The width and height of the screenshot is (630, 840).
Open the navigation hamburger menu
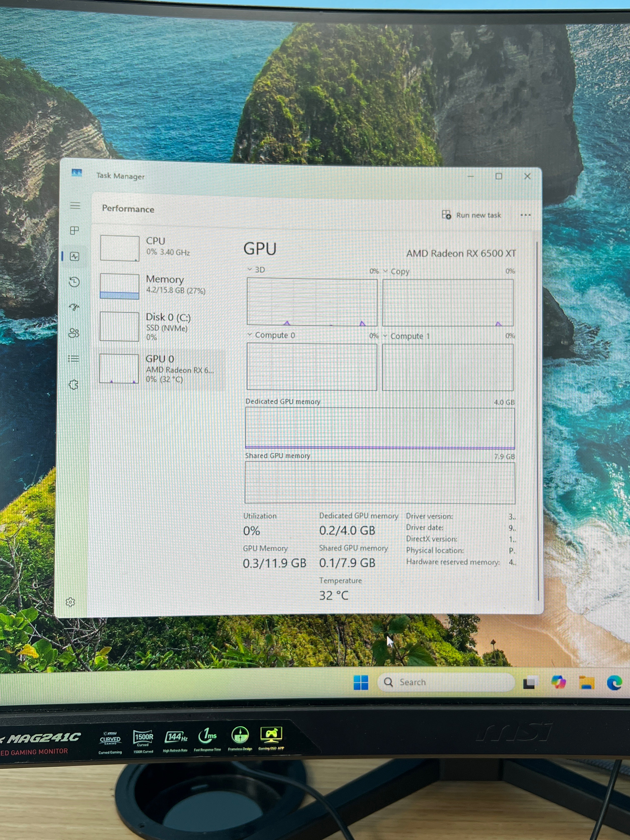click(x=75, y=206)
